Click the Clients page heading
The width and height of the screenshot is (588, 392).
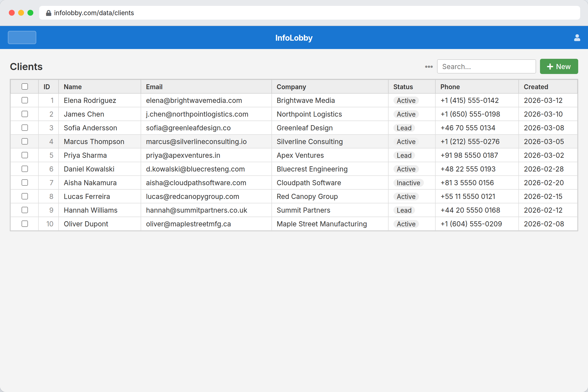point(26,66)
